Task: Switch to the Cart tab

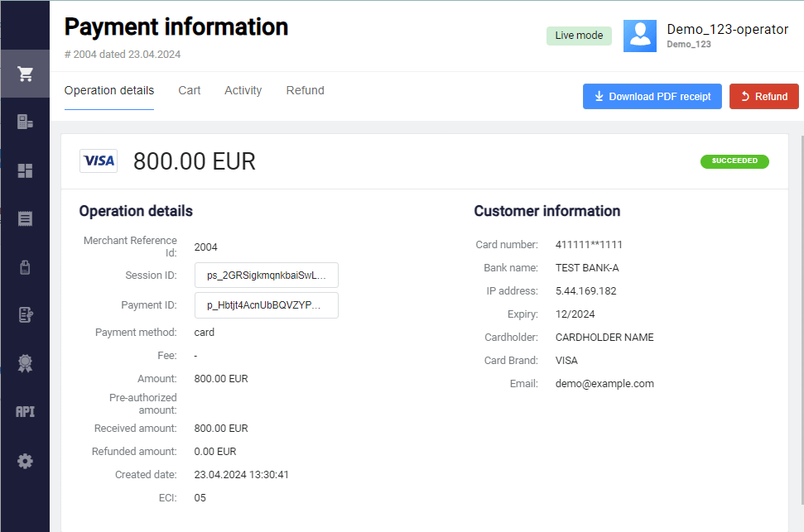Action: pos(190,91)
